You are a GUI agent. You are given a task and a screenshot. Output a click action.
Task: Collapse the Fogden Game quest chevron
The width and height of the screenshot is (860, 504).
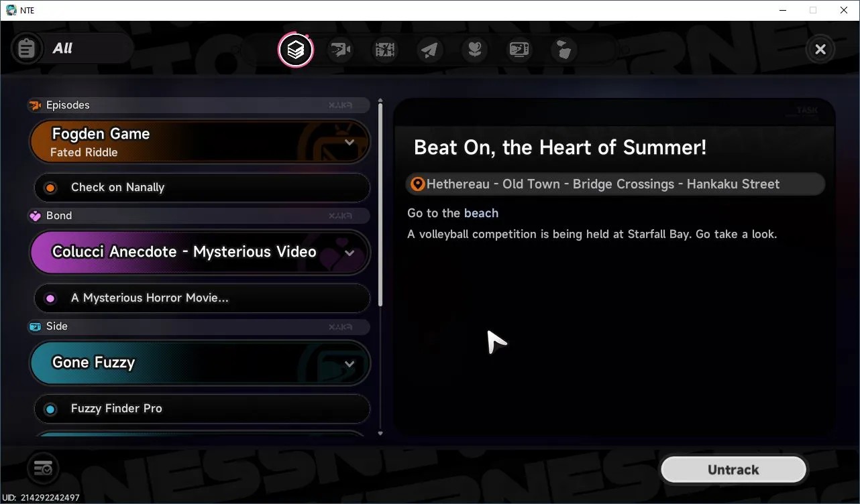point(350,142)
